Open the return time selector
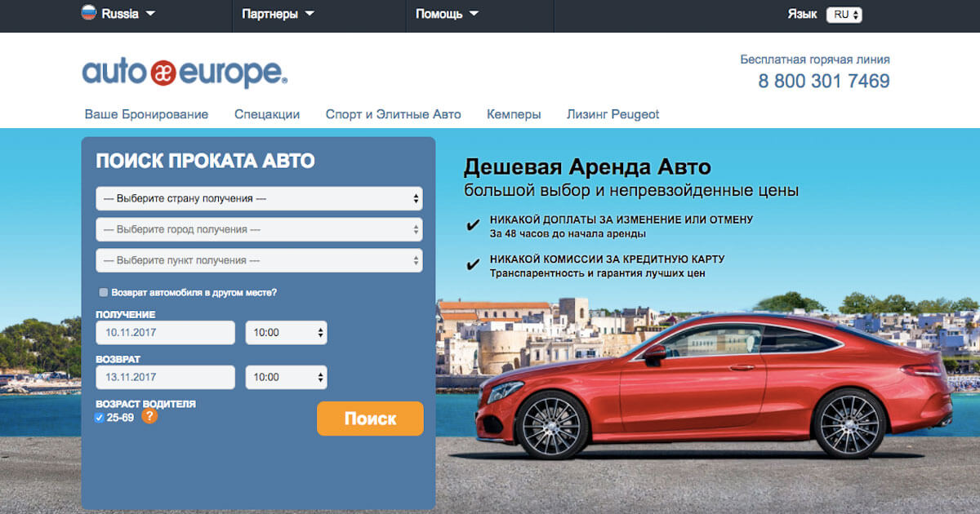Image resolution: width=980 pixels, height=514 pixels. 286,377
